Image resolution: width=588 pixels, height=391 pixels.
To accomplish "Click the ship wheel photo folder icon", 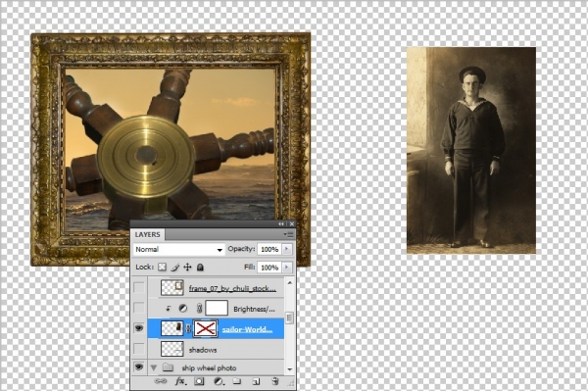I will pos(168,367).
